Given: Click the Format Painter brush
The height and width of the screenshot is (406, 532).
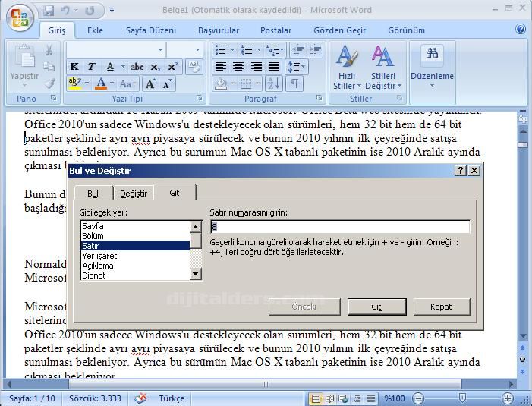Looking at the screenshot, I should 50,83.
